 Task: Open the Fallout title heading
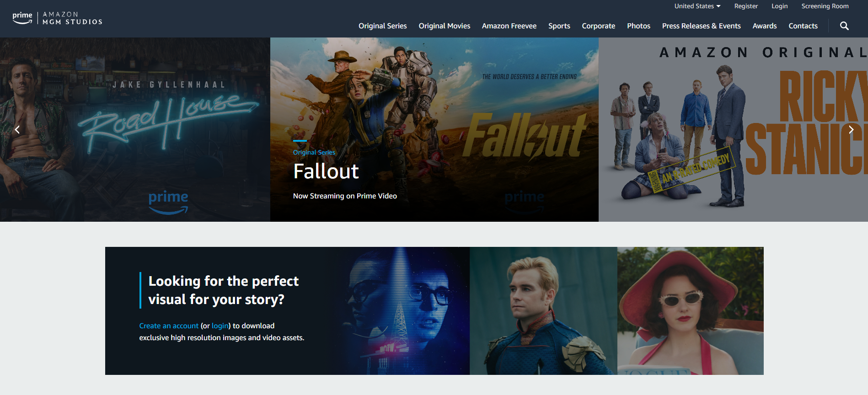tap(326, 171)
